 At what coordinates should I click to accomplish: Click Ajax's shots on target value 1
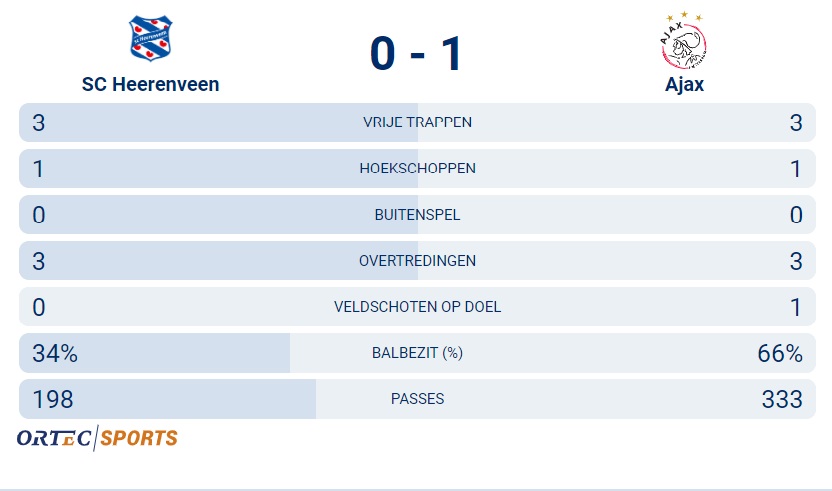point(796,307)
